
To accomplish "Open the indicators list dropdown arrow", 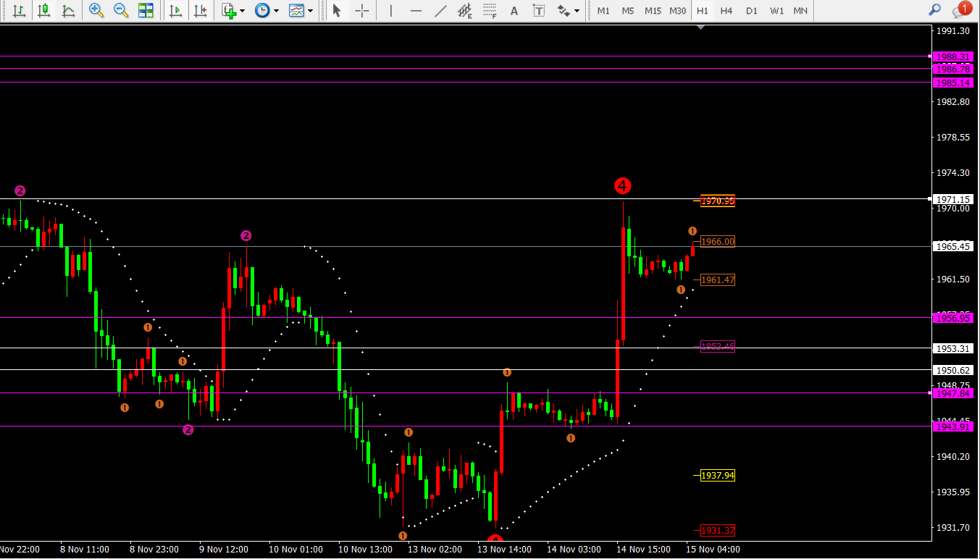I will pos(242,11).
